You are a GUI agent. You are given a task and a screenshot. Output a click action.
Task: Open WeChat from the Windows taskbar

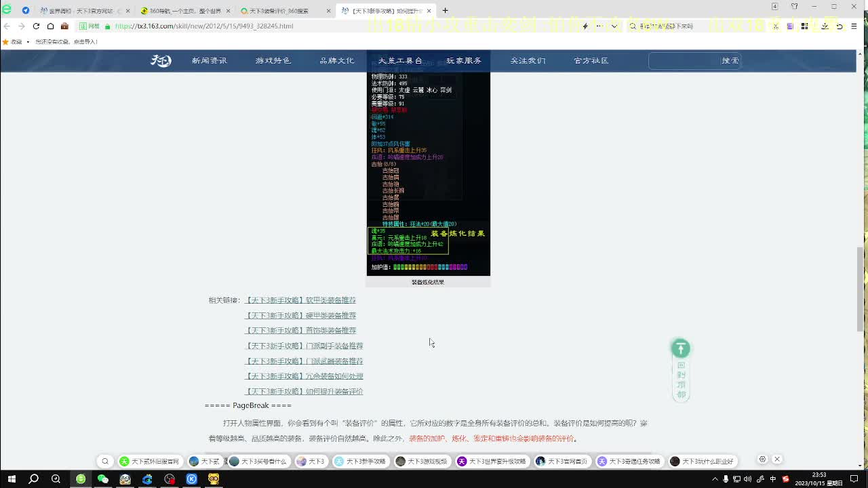(102, 479)
